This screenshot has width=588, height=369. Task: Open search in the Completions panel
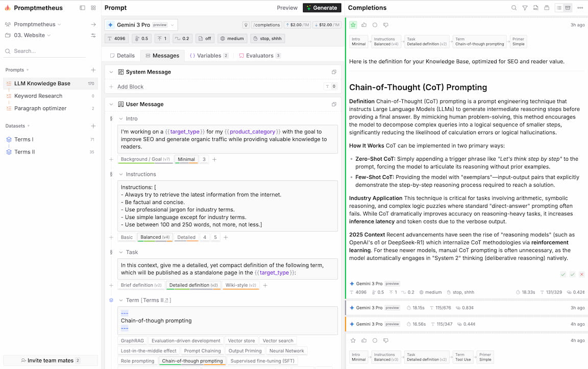(514, 8)
